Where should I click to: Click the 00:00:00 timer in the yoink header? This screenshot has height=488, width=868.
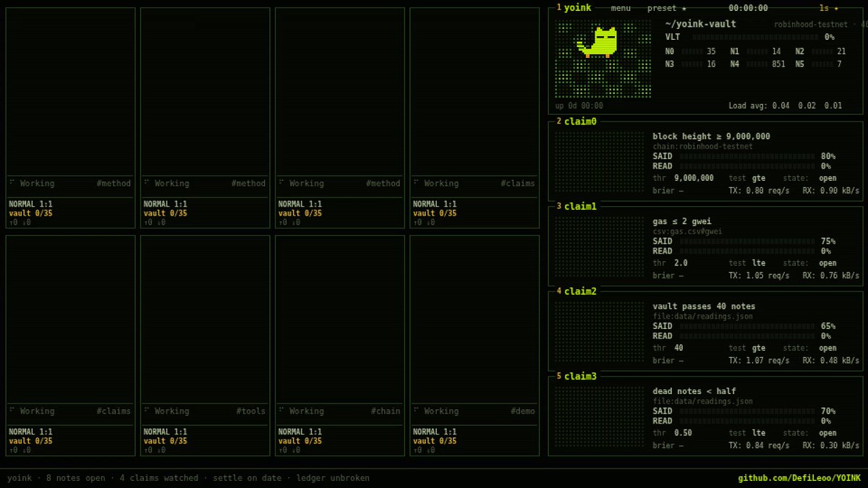point(748,8)
